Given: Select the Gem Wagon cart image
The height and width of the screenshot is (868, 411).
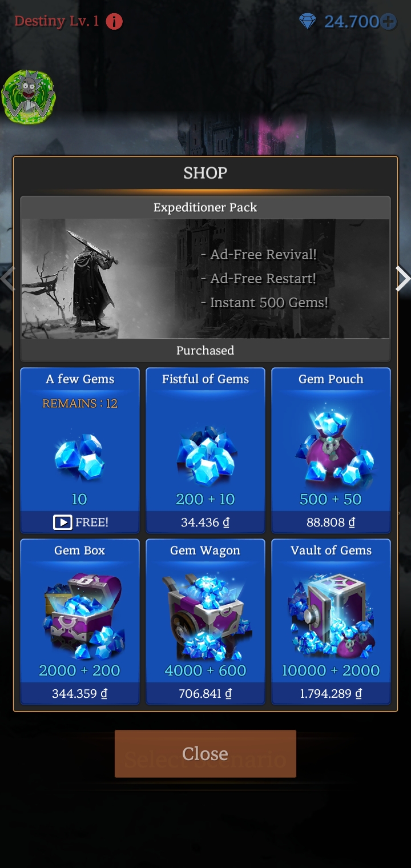Looking at the screenshot, I should (x=205, y=617).
